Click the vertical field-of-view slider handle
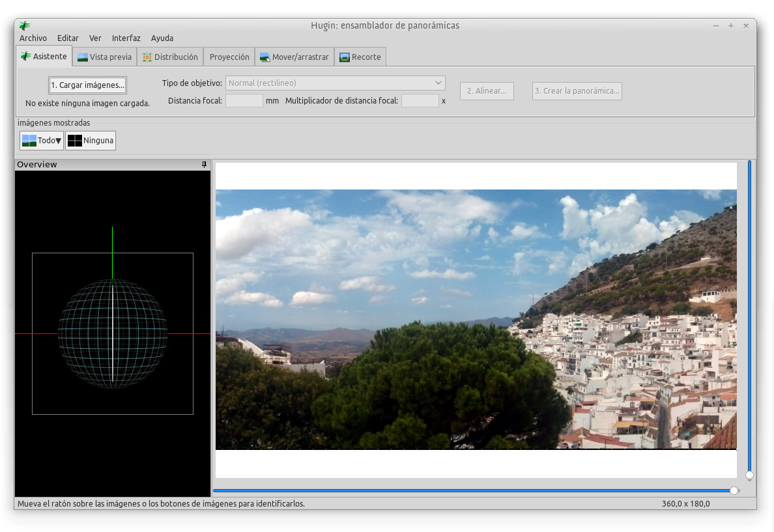This screenshot has height=532, width=774. click(x=749, y=475)
